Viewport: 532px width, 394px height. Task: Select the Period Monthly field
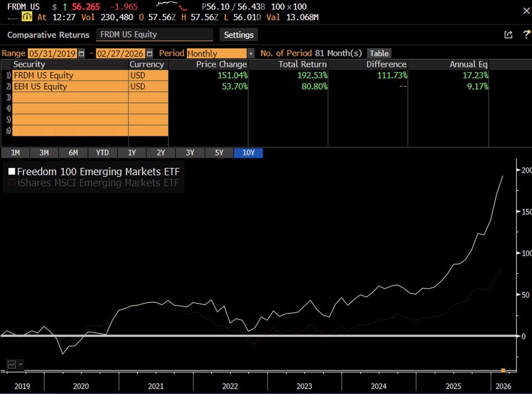216,53
